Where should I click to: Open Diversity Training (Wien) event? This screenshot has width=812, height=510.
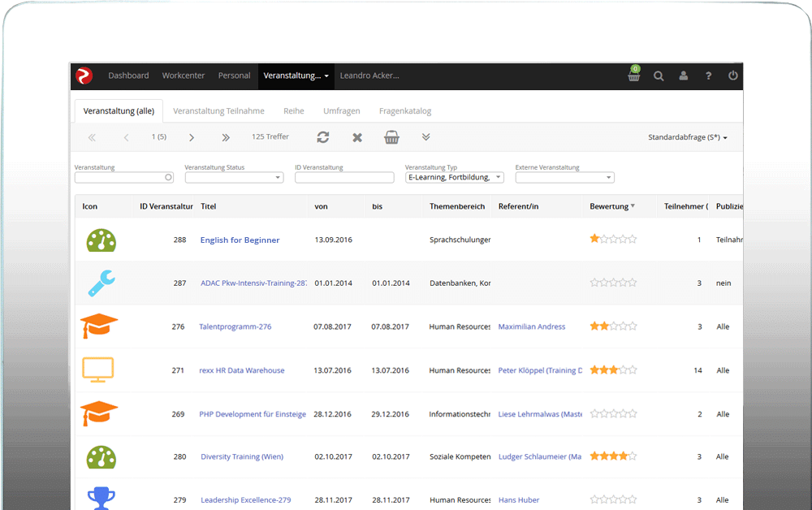242,456
